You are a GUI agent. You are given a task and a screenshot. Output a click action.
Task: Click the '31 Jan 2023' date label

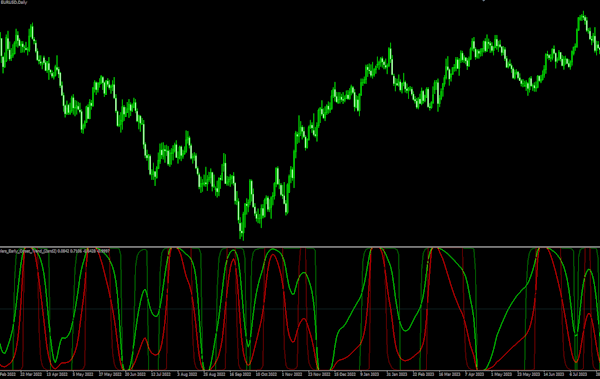(397, 374)
